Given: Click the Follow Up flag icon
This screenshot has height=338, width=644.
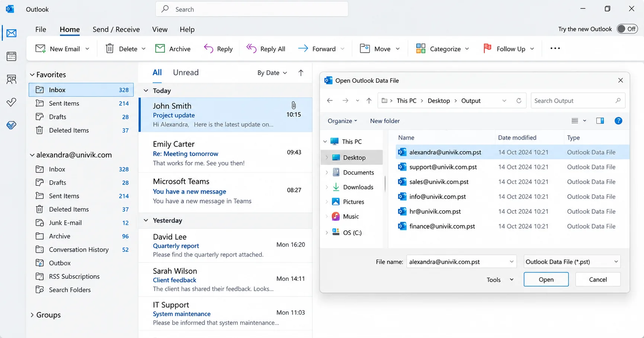Looking at the screenshot, I should [x=487, y=49].
